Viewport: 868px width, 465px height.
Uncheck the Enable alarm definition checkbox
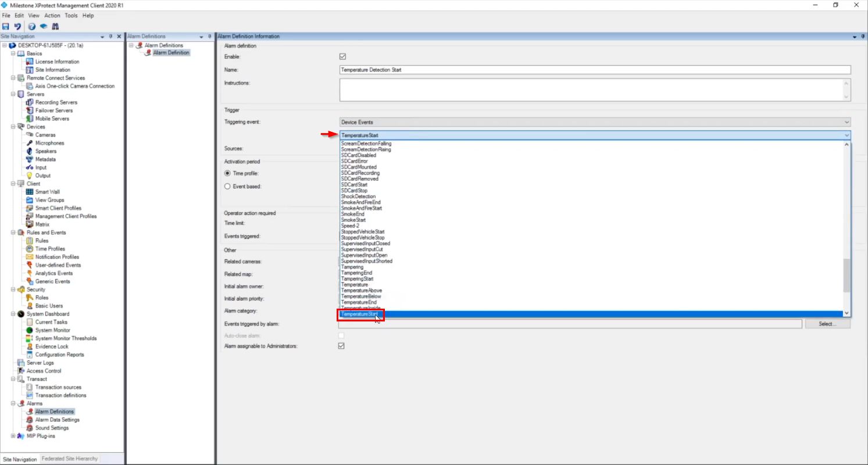coord(342,57)
